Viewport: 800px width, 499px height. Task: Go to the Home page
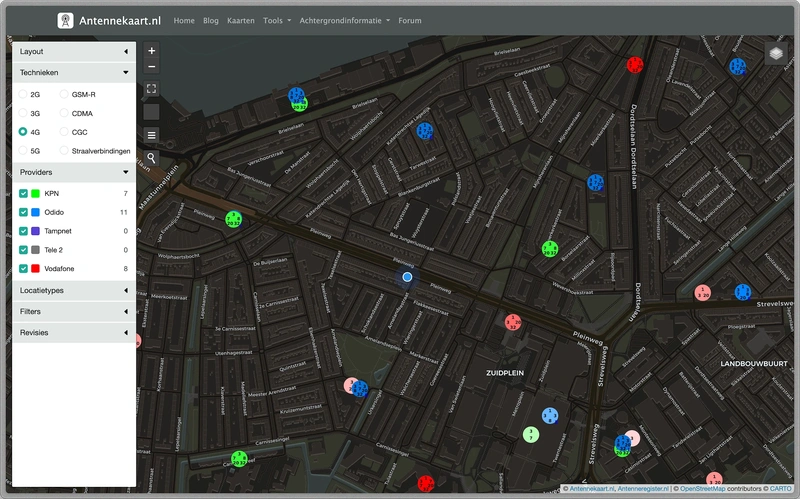point(184,20)
